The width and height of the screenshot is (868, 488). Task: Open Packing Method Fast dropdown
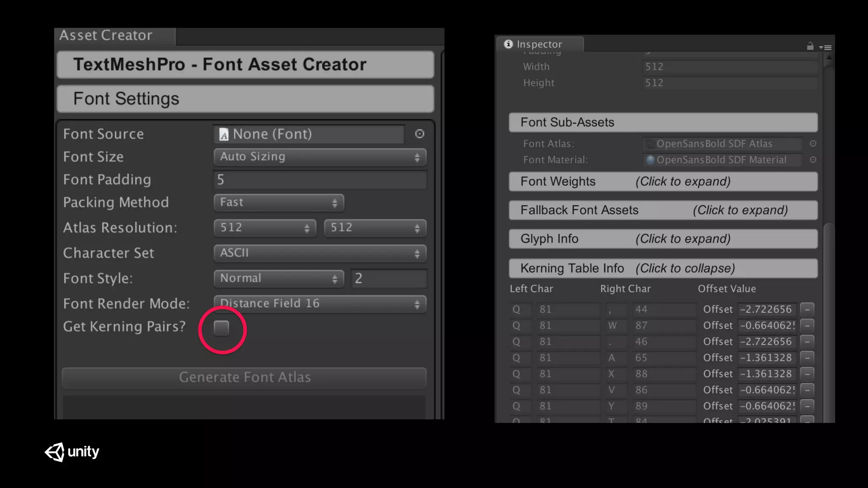(278, 202)
